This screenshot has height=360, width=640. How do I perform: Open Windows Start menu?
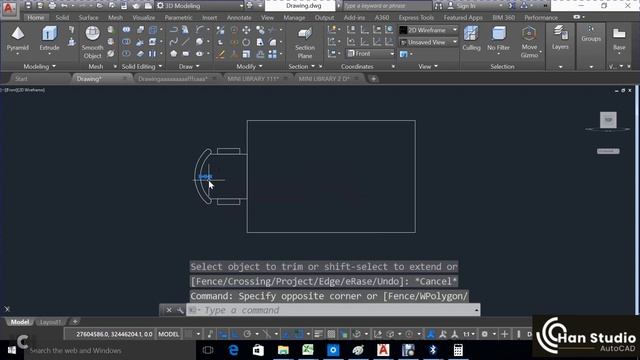[x=12, y=350]
